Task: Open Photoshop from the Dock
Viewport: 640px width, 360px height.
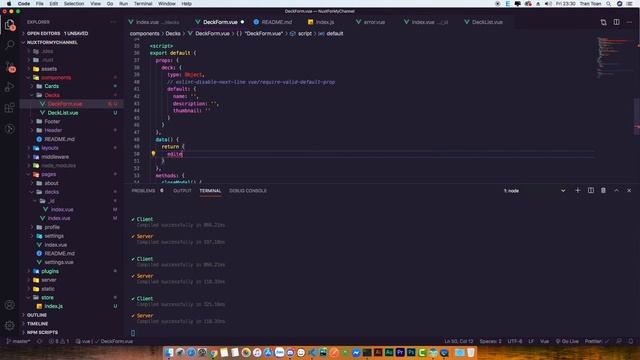Action: [411, 352]
